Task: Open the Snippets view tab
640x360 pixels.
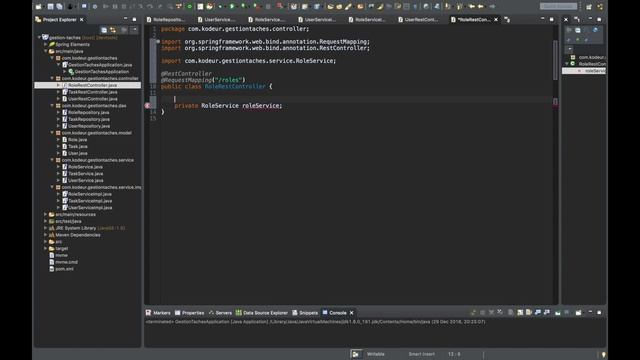Action: coord(305,313)
